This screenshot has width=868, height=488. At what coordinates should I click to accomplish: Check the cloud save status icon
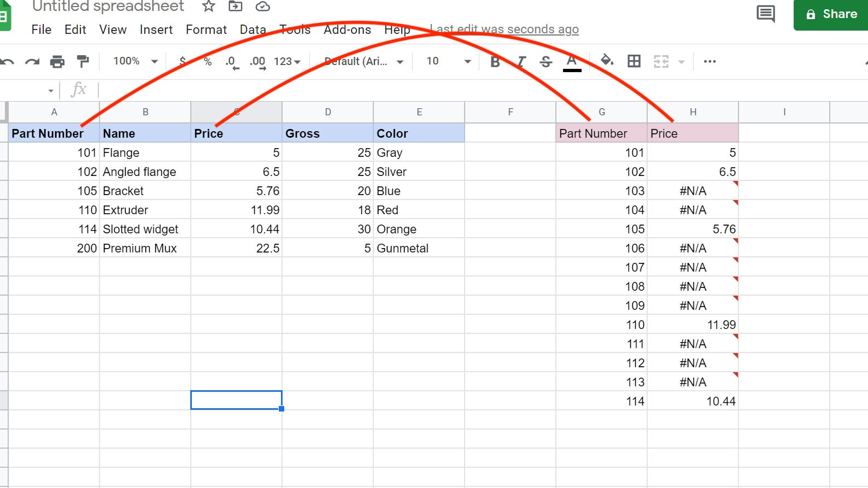pos(263,7)
